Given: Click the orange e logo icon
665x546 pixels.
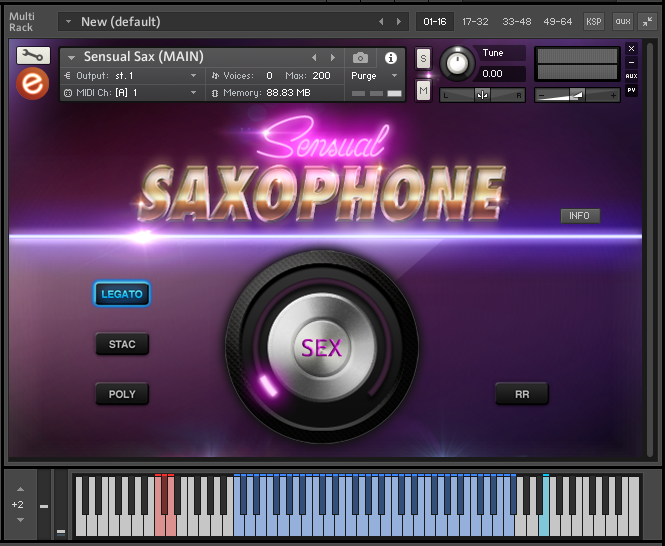Looking at the screenshot, I should pyautogui.click(x=33, y=84).
